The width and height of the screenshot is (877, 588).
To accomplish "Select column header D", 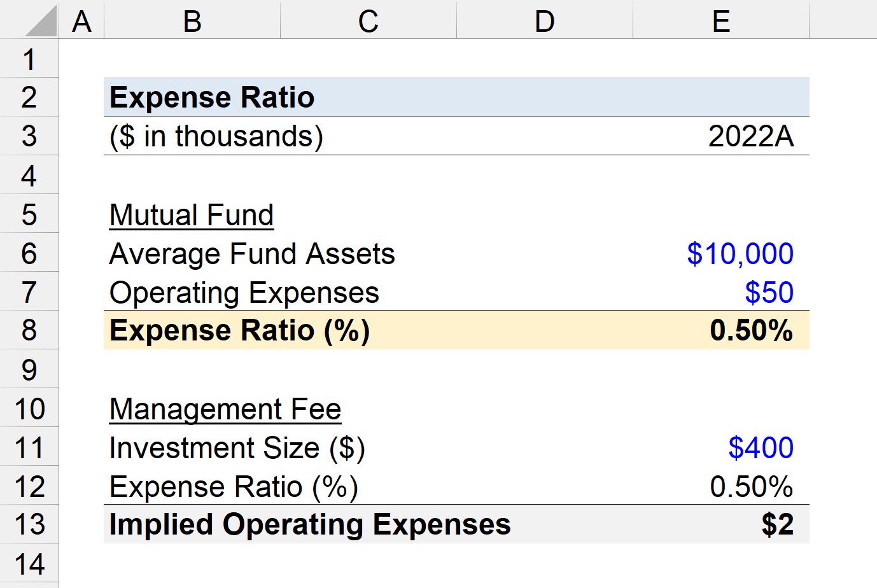I will pos(544,21).
